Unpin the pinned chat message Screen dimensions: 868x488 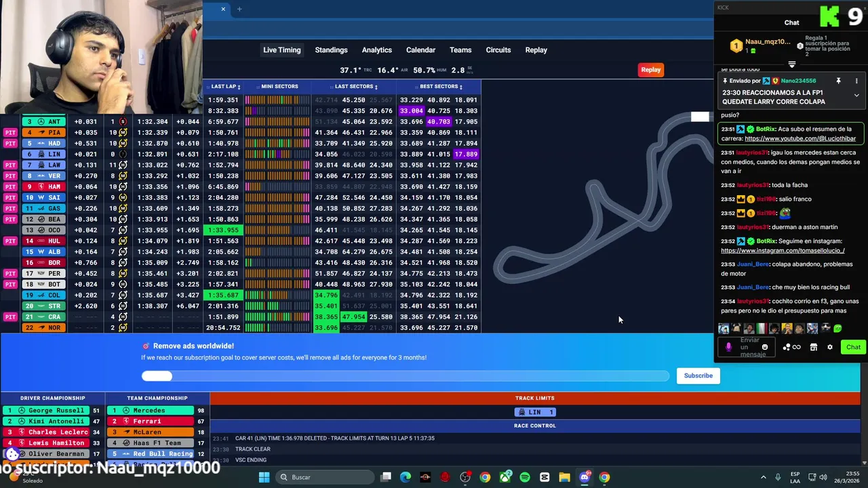(x=838, y=81)
